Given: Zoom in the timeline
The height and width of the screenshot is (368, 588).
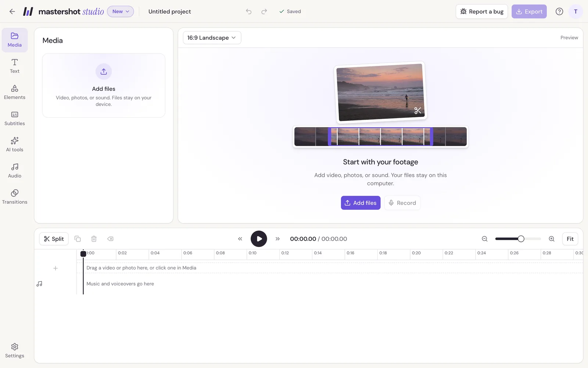Looking at the screenshot, I should (552, 239).
